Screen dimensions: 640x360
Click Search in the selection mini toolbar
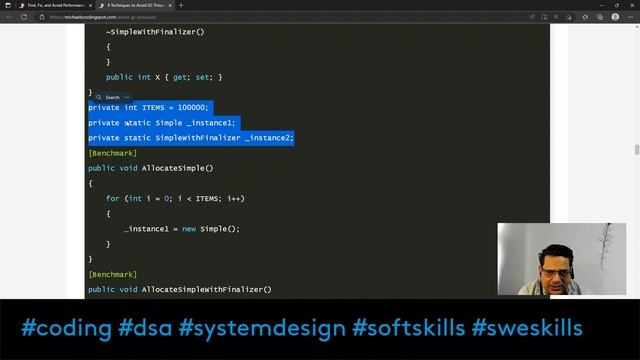click(x=109, y=97)
